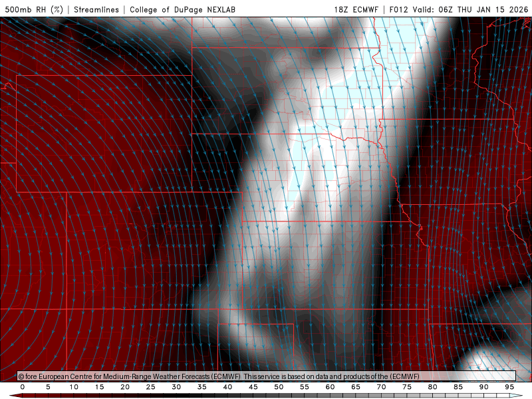532x399 pixels.
Task: Select the "Streamlines" label in the header
Action: tap(96, 9)
